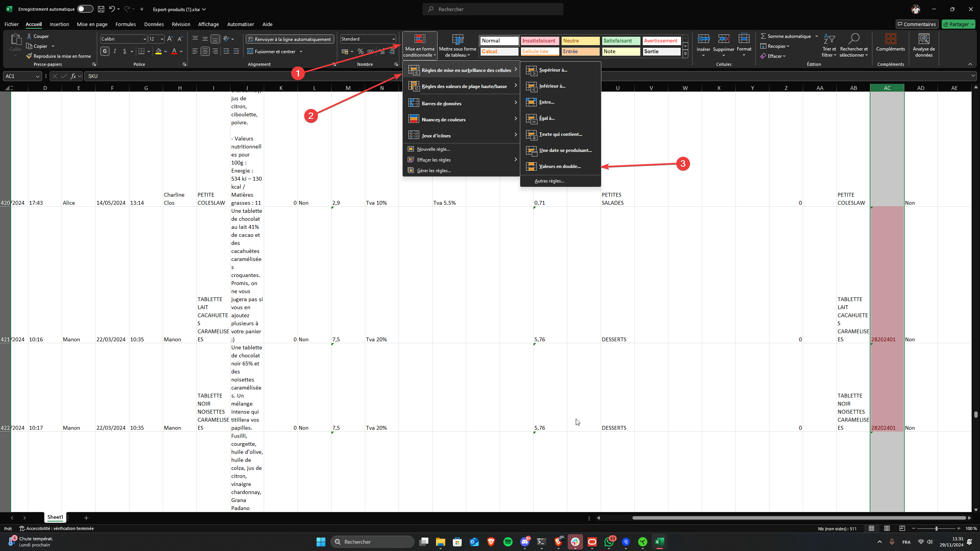Toggle underline S formatting

(x=124, y=51)
